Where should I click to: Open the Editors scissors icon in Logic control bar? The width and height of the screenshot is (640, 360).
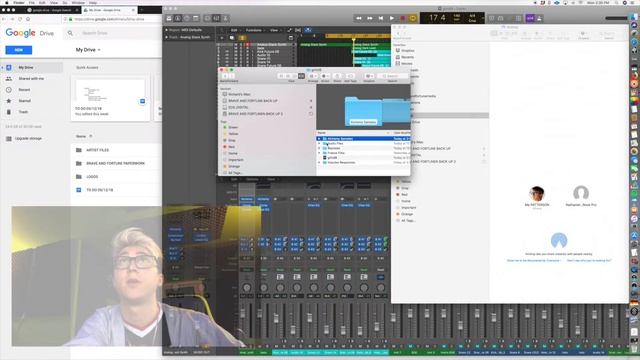point(225,18)
